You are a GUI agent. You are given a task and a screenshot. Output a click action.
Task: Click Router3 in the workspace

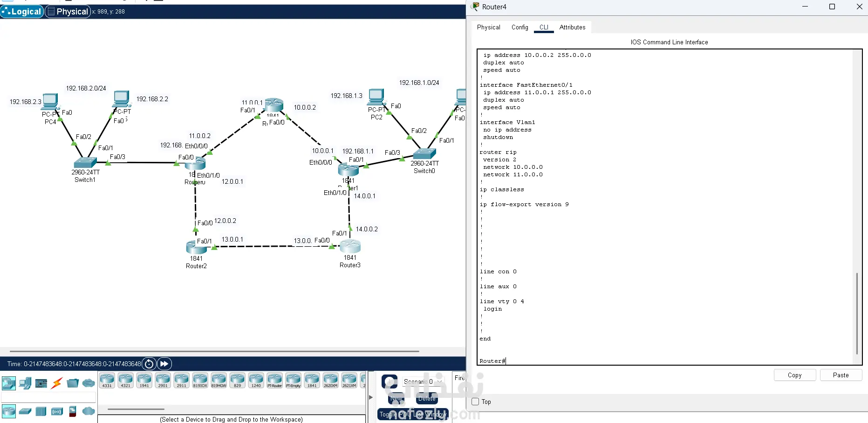click(x=350, y=246)
